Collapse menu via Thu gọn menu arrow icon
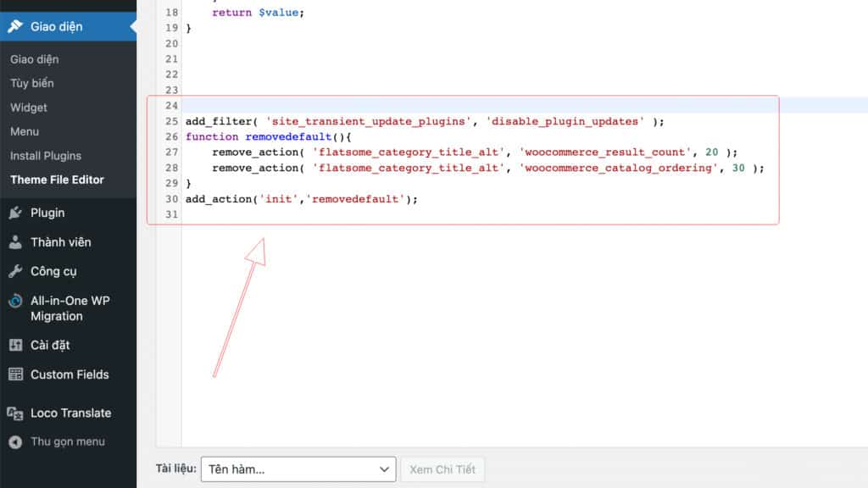Image resolution: width=868 pixels, height=488 pixels. point(15,441)
